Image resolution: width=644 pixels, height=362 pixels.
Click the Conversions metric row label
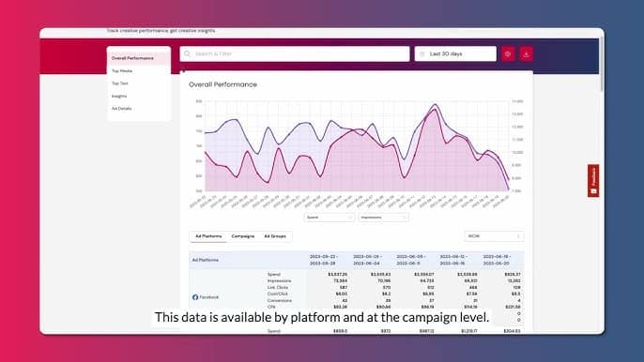pos(280,300)
